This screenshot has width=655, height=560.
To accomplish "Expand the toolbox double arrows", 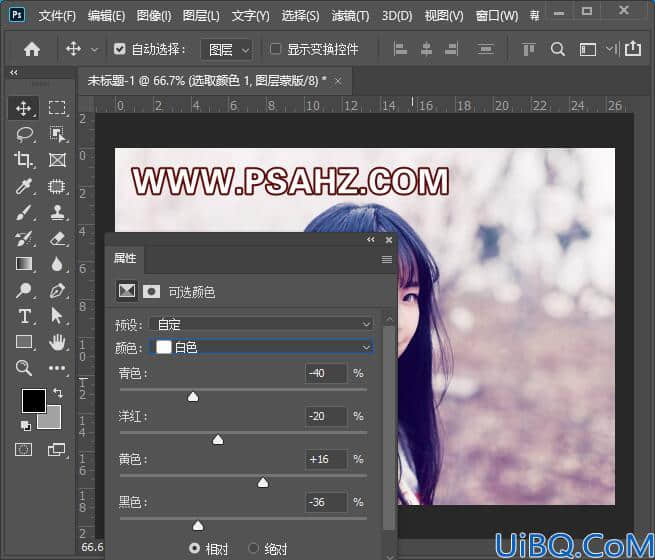I will tap(14, 72).
